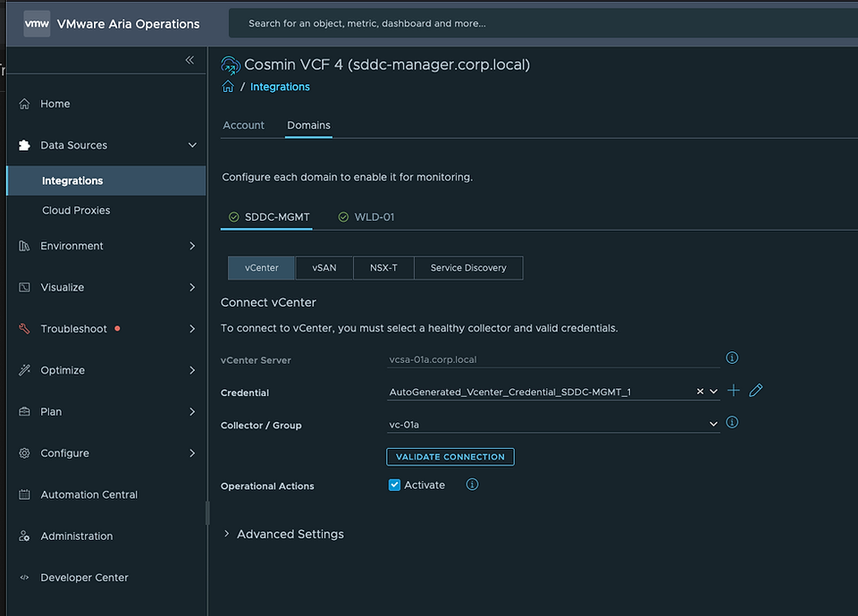858x616 pixels.
Task: Expand the Plan submenu chevron
Action: 192,411
